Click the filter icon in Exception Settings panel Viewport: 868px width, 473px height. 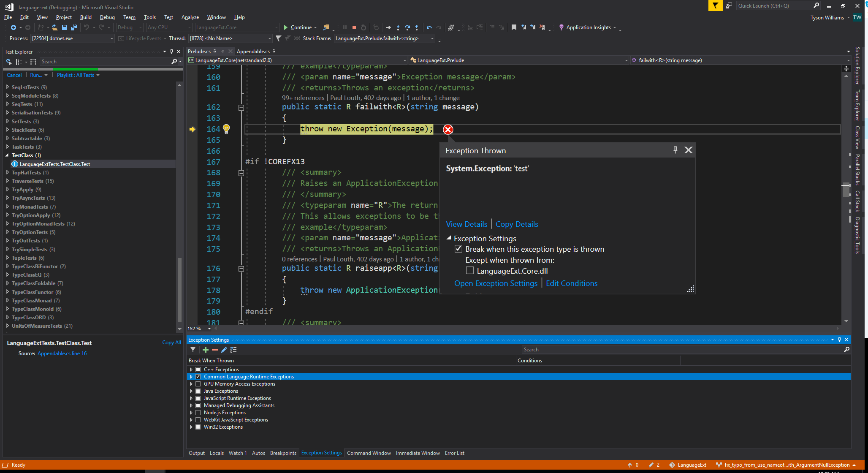[193, 350]
